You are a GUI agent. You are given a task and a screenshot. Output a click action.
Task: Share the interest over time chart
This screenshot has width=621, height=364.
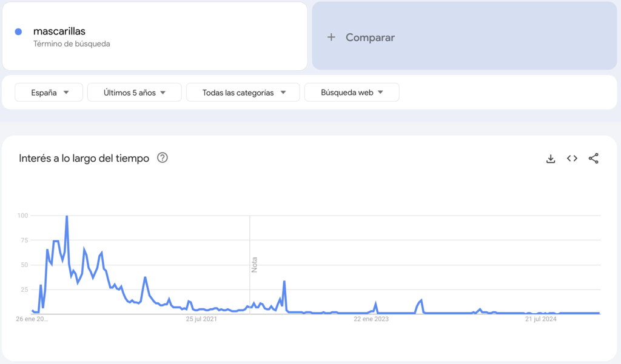pos(594,159)
